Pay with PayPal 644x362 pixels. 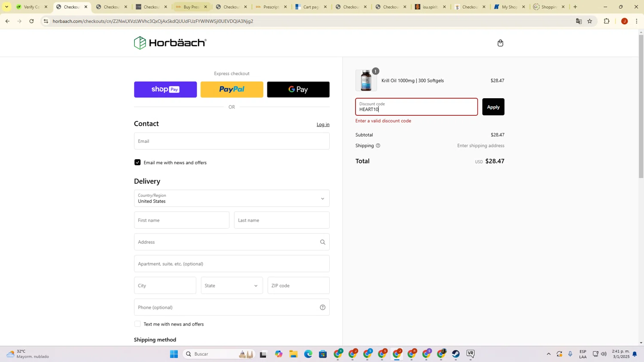232,90
